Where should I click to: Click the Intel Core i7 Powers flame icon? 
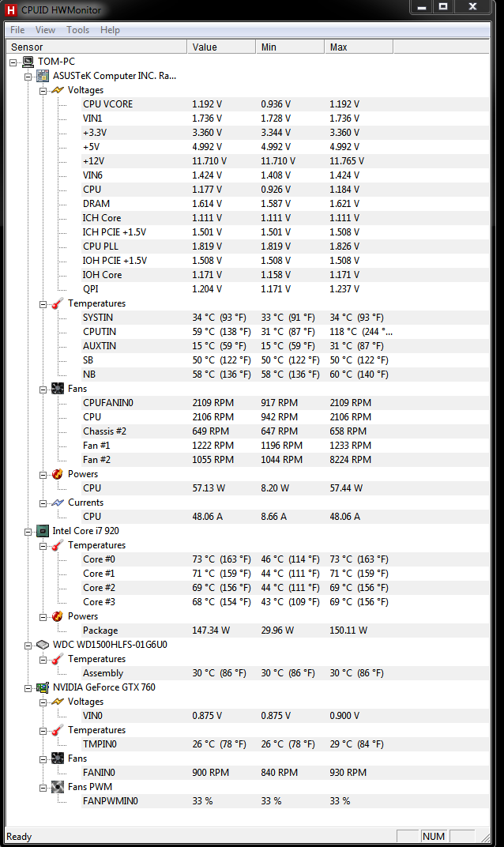pos(58,616)
